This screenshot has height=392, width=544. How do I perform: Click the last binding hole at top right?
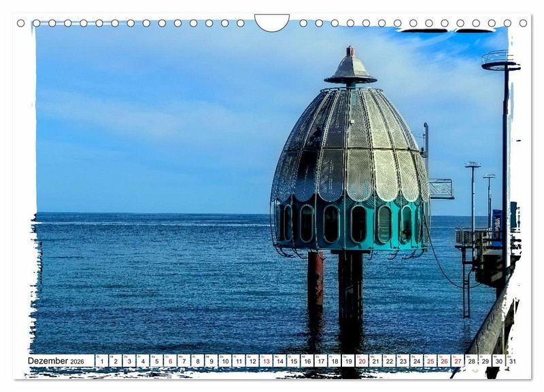click(x=523, y=23)
